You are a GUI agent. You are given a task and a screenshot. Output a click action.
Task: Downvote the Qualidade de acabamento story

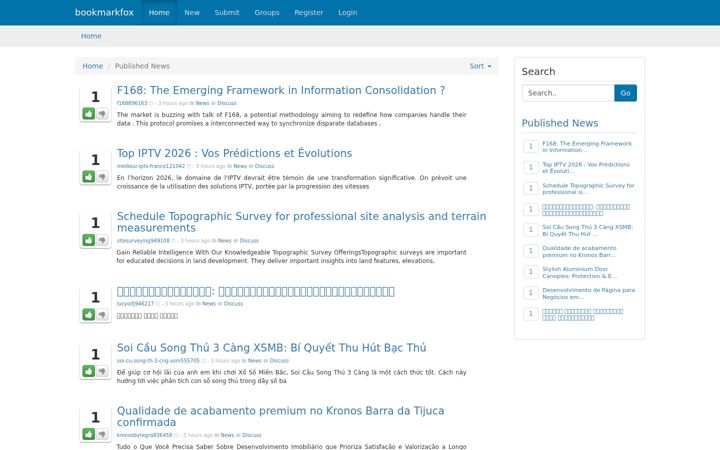102,434
